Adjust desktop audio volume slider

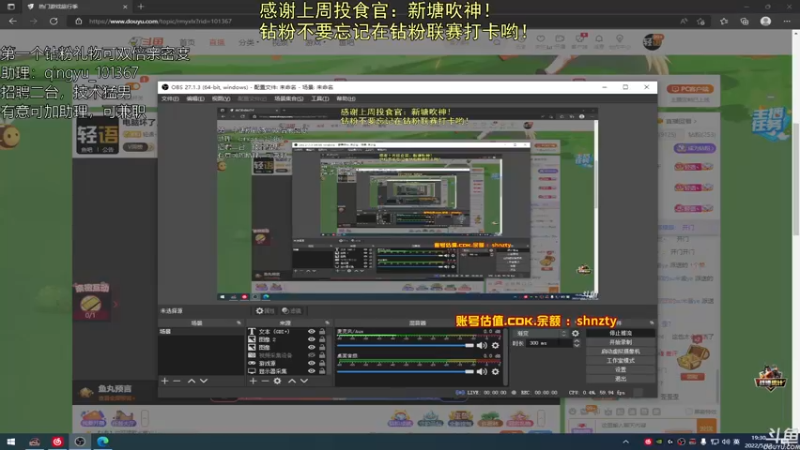click(406, 371)
